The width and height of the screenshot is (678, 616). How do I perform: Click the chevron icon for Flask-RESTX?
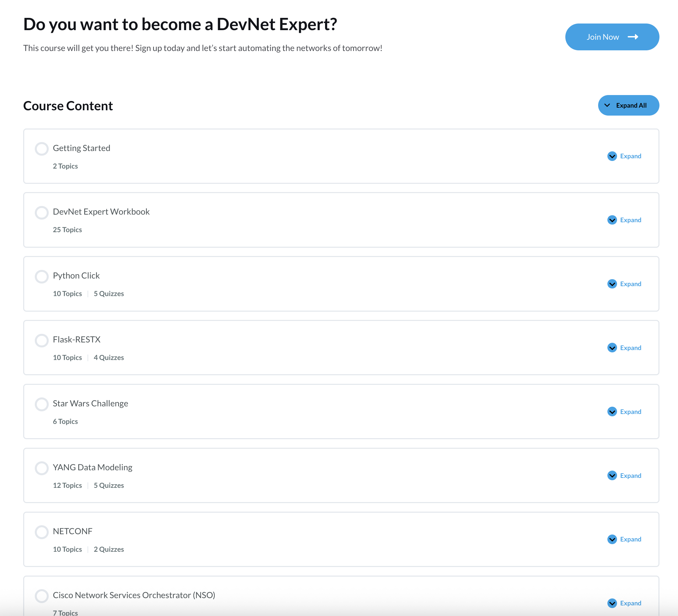tap(612, 348)
